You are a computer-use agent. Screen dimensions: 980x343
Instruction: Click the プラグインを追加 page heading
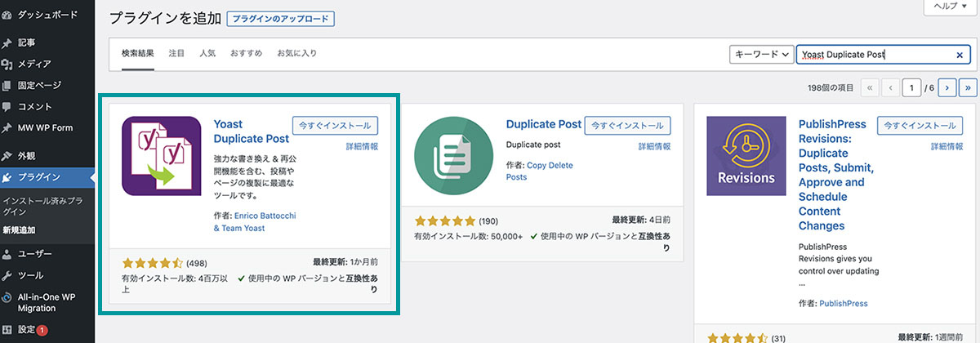[x=164, y=18]
